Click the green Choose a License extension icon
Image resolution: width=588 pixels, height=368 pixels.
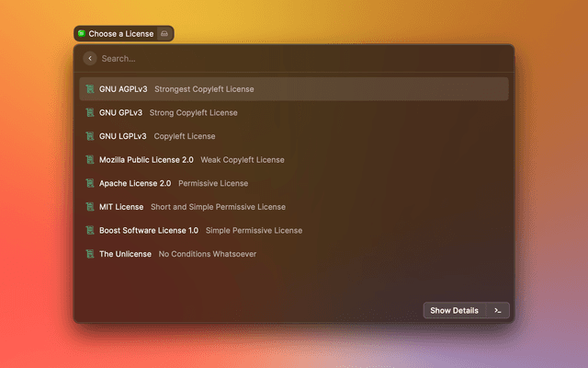tap(82, 34)
